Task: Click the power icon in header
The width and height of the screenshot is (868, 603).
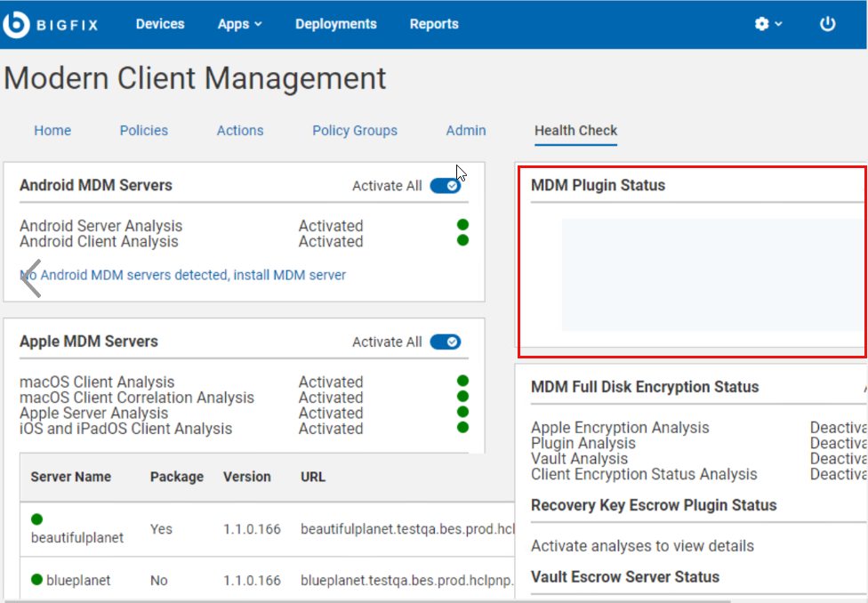Action: pyautogui.click(x=827, y=24)
